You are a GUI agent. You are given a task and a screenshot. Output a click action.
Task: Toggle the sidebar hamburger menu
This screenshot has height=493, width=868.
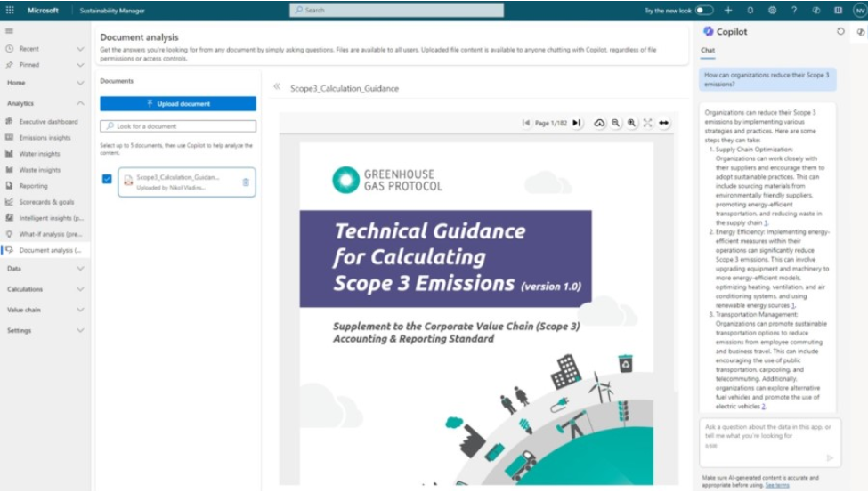pos(10,31)
